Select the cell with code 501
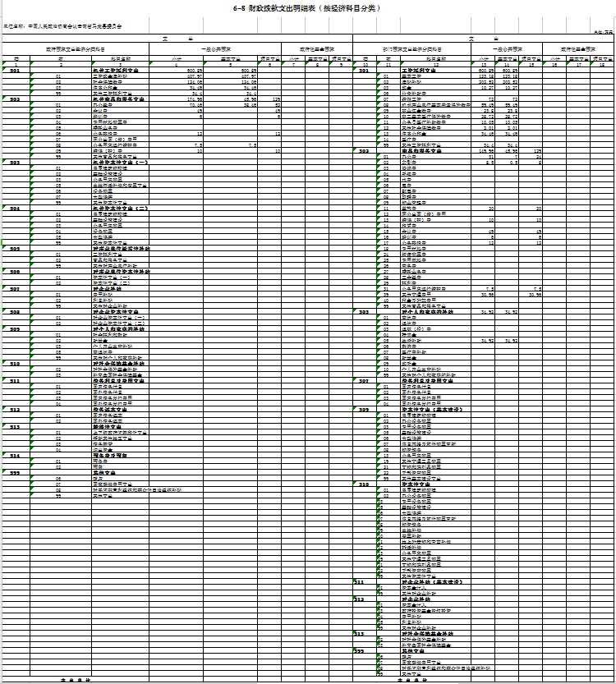 16,71
